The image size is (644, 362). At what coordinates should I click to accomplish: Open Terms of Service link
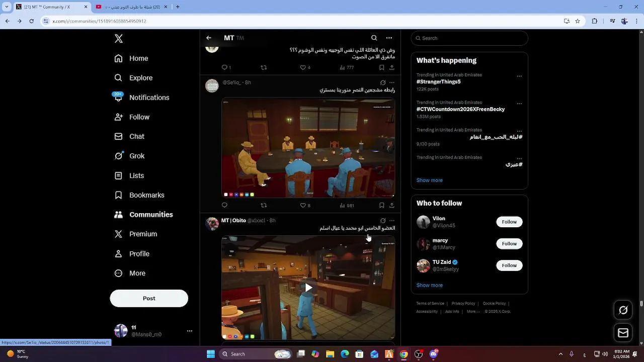pyautogui.click(x=430, y=303)
